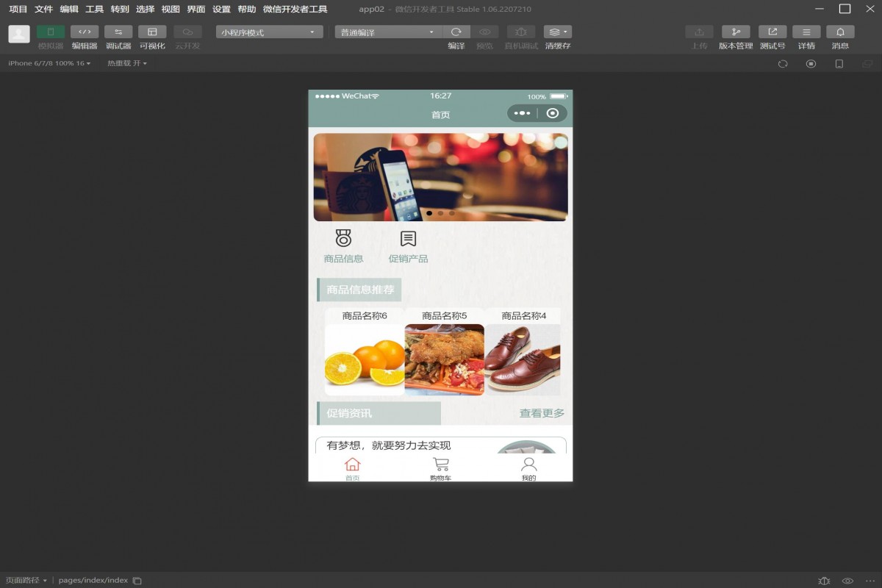Open 版本管理 (Version Management) icon
Screen dimensions: 882x588
(x=736, y=32)
